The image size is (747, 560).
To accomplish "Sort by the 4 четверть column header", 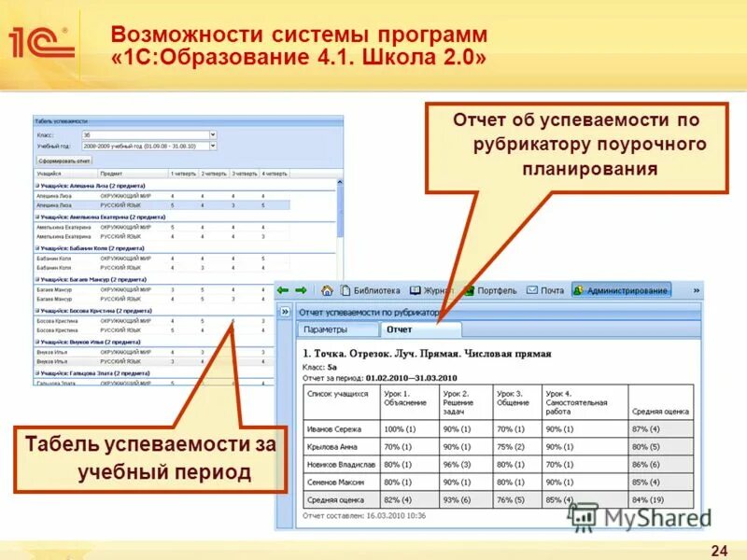I will 275,174.
